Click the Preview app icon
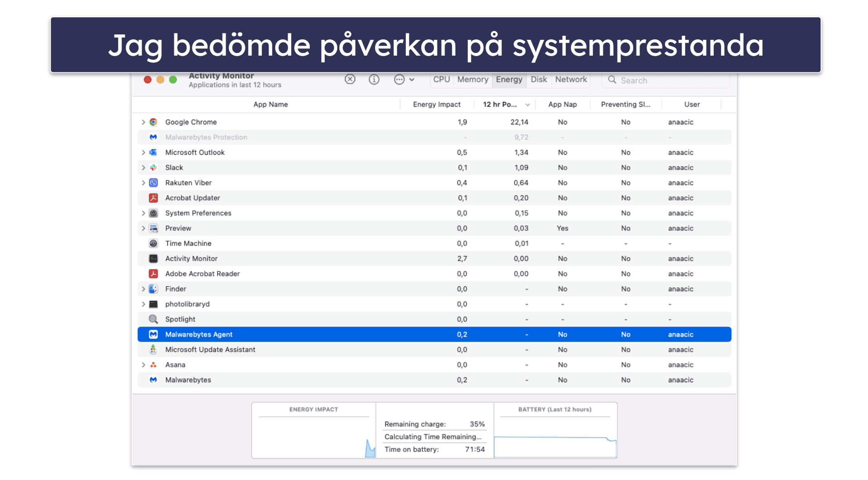Screen dimensions: 868x480 coord(153,228)
